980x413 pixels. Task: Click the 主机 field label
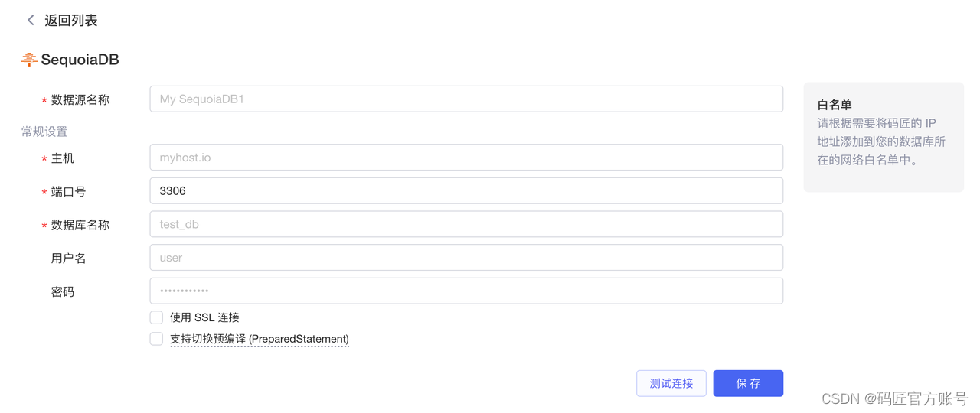click(x=63, y=158)
